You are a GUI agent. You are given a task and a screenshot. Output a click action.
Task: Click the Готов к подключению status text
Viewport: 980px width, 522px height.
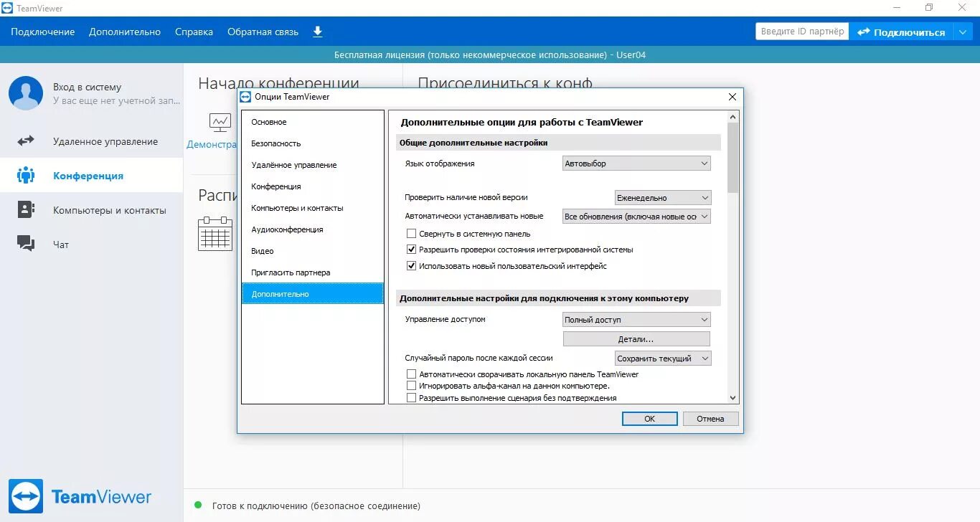point(316,506)
